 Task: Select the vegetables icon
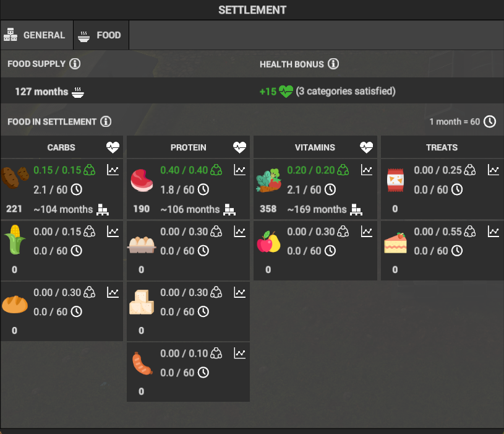point(269,181)
